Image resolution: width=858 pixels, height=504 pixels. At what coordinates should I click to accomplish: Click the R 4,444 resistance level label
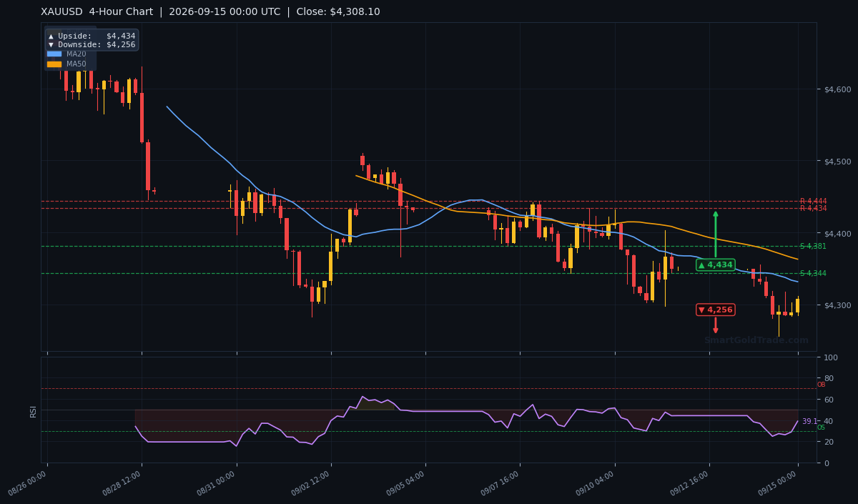[x=813, y=201]
